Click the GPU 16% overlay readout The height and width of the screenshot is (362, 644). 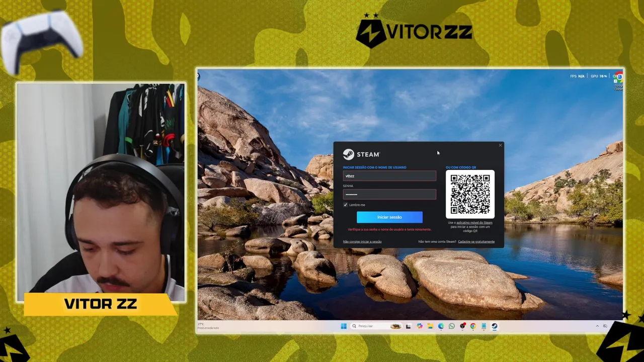point(599,76)
